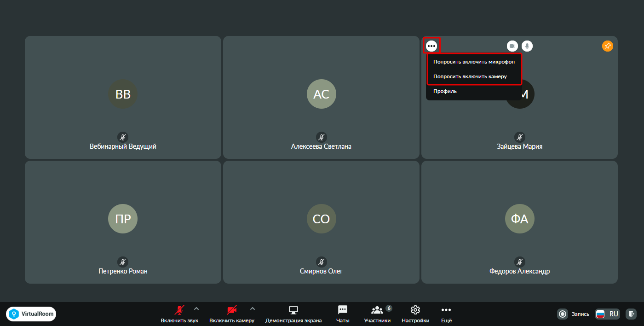Open Профиль from the context menu
Screen dimensions: 644x326
point(474,91)
